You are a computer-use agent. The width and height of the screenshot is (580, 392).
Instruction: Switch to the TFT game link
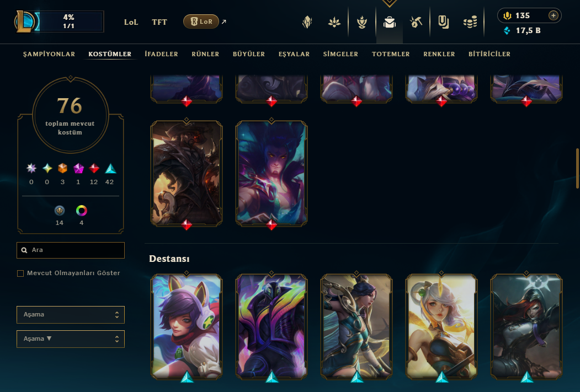pos(159,22)
